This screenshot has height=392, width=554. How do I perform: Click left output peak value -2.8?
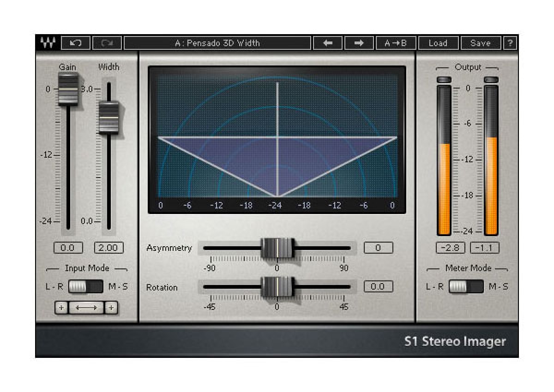tap(450, 248)
